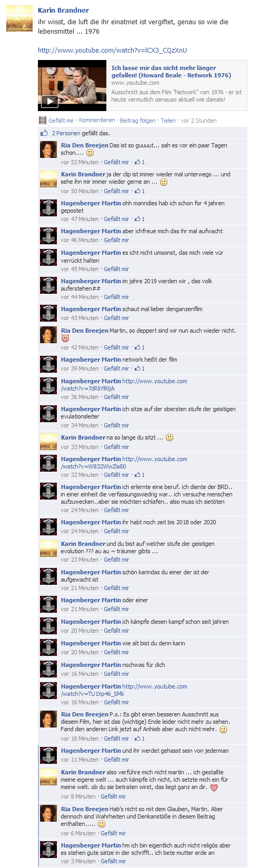Click 'Kommentieren' under the post

[97, 121]
